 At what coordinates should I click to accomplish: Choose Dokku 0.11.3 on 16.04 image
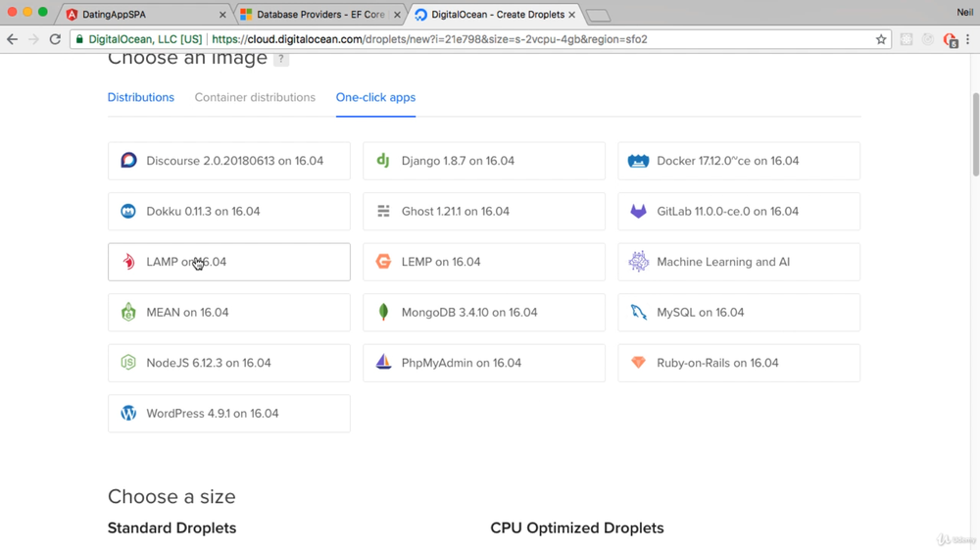[x=228, y=211]
